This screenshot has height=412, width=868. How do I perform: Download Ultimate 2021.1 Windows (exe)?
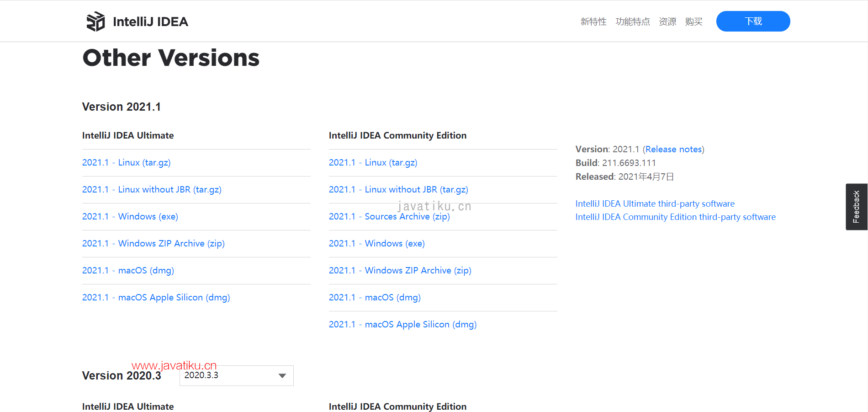pos(130,217)
